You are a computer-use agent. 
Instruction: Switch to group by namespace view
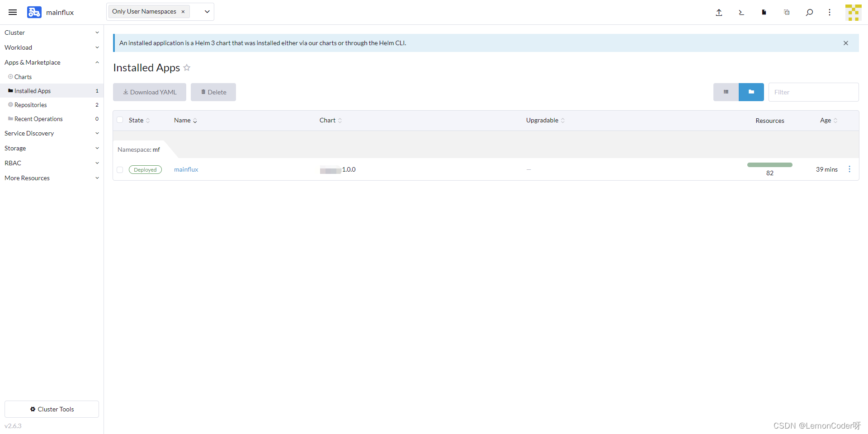(x=751, y=92)
